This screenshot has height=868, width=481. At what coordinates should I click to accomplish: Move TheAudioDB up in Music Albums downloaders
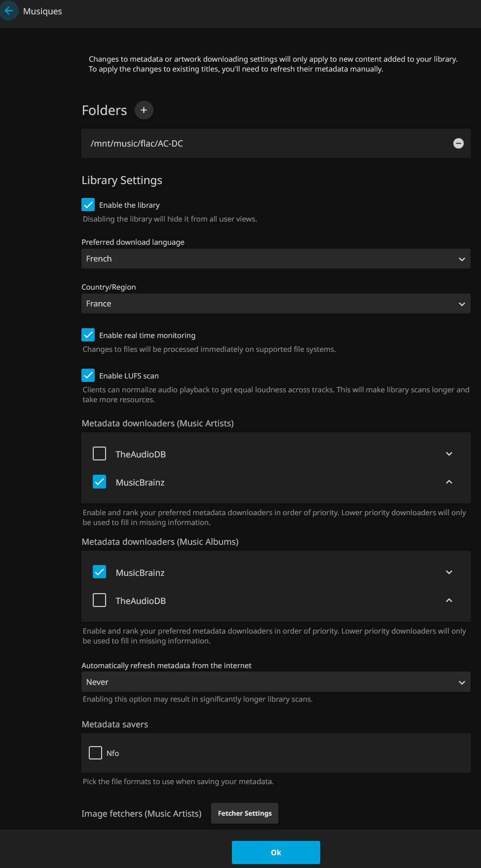point(449,601)
